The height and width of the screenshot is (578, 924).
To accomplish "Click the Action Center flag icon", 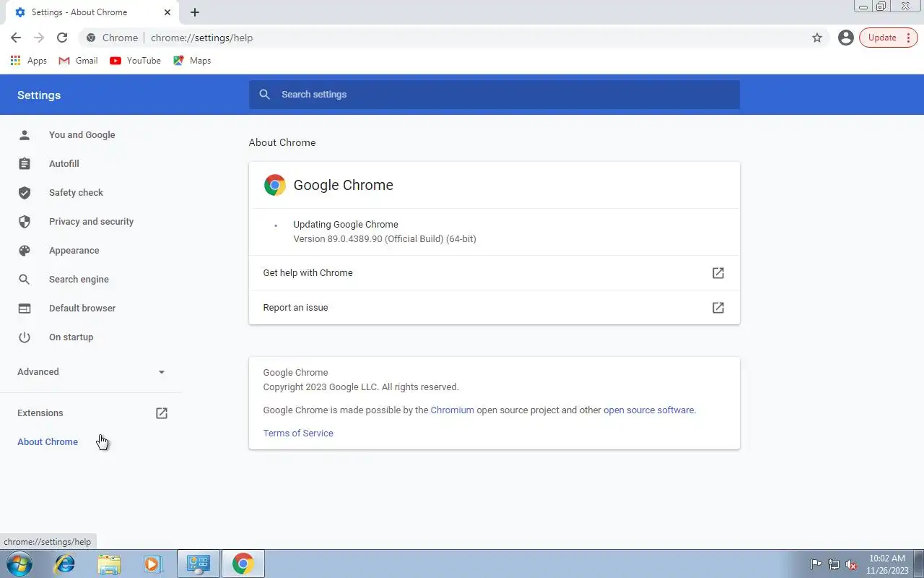I will click(x=816, y=564).
